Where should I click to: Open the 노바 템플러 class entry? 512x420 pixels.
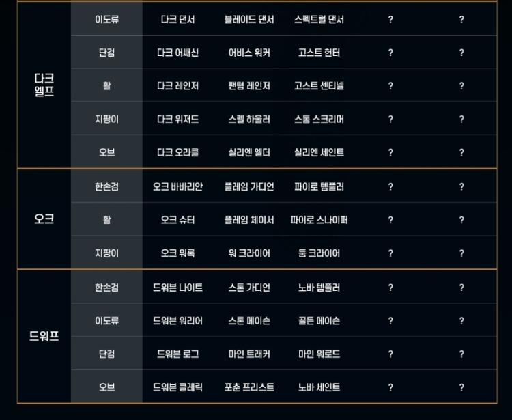[319, 288]
